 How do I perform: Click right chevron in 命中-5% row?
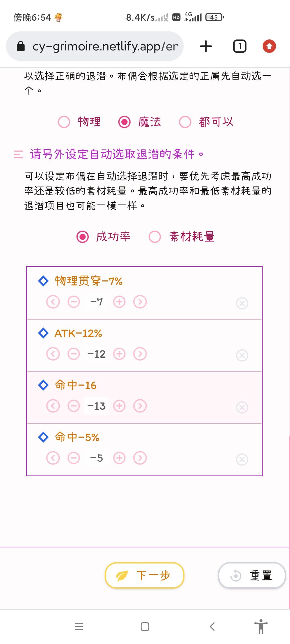(x=140, y=458)
